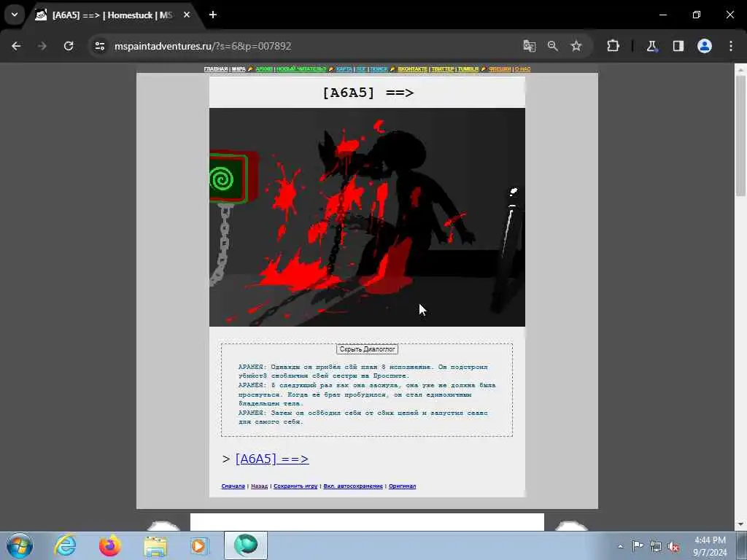The height and width of the screenshot is (560, 747).
Task: Show hidden tray icons arrow
Action: (x=620, y=546)
